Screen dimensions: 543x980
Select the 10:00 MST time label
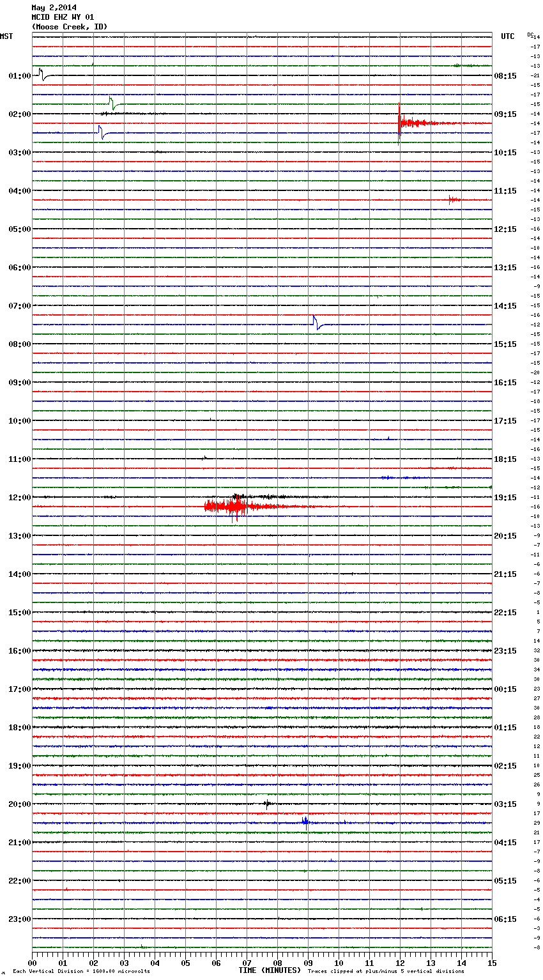click(x=19, y=420)
